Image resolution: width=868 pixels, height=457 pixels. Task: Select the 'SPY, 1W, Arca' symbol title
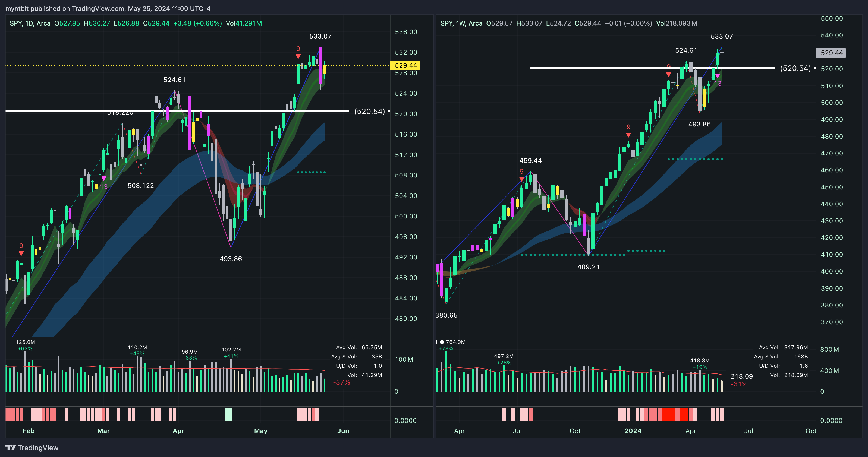[461, 23]
